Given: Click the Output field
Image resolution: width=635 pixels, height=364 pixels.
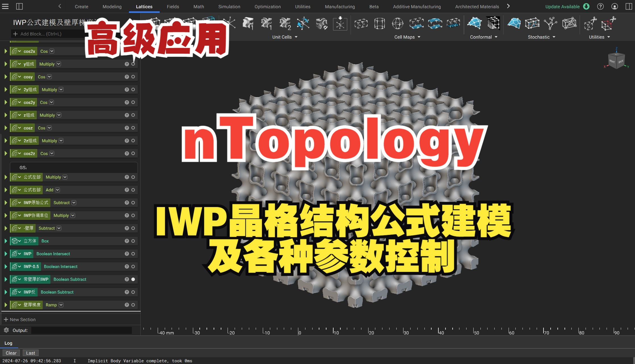Looking at the screenshot, I should click(81, 330).
